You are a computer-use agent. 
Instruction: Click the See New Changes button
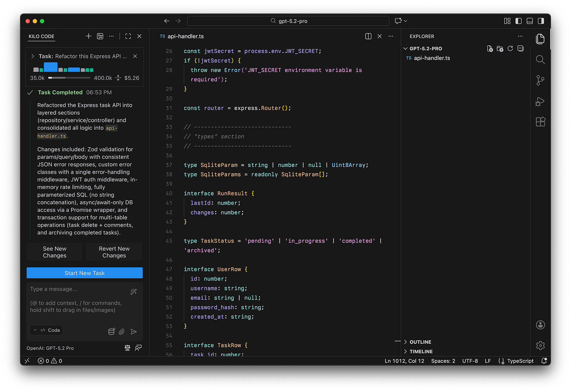point(55,252)
